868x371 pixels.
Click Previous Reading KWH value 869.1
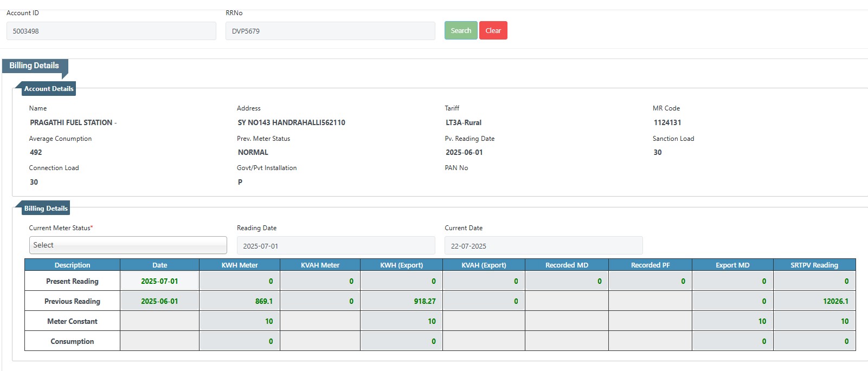coord(264,301)
